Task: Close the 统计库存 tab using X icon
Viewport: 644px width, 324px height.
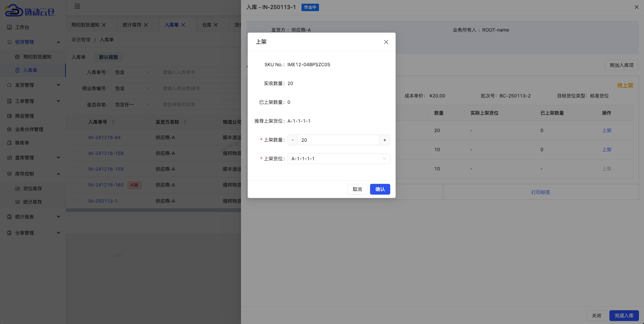Action: tap(146, 25)
